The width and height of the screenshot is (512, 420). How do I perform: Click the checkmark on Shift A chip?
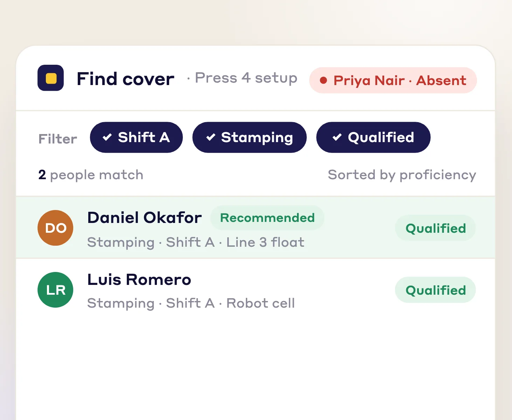[107, 137]
